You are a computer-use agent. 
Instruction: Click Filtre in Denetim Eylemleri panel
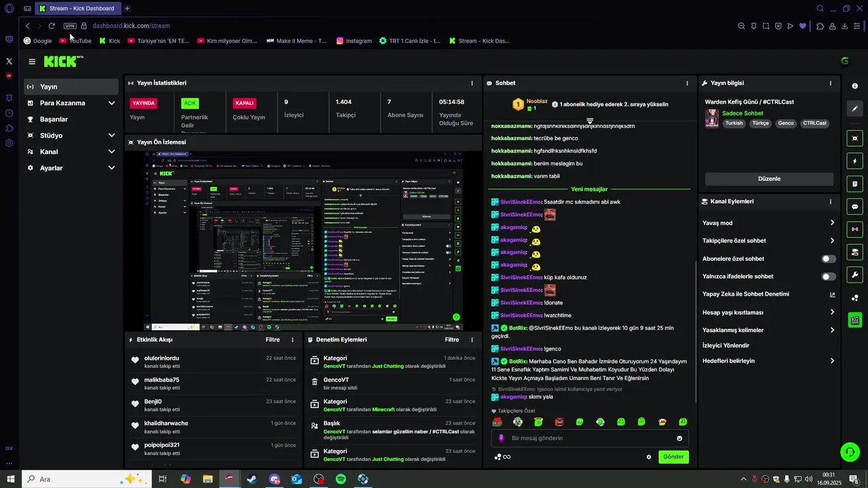452,340
